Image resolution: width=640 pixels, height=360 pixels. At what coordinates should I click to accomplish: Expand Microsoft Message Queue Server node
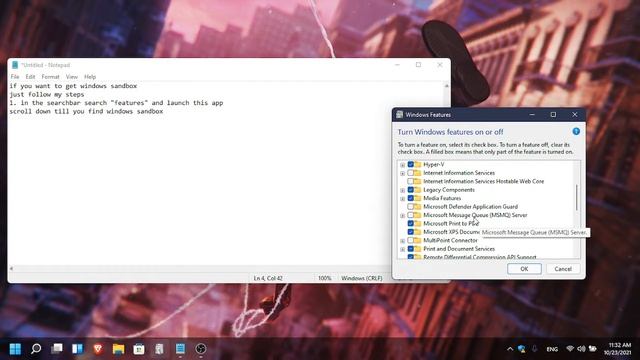pos(402,216)
